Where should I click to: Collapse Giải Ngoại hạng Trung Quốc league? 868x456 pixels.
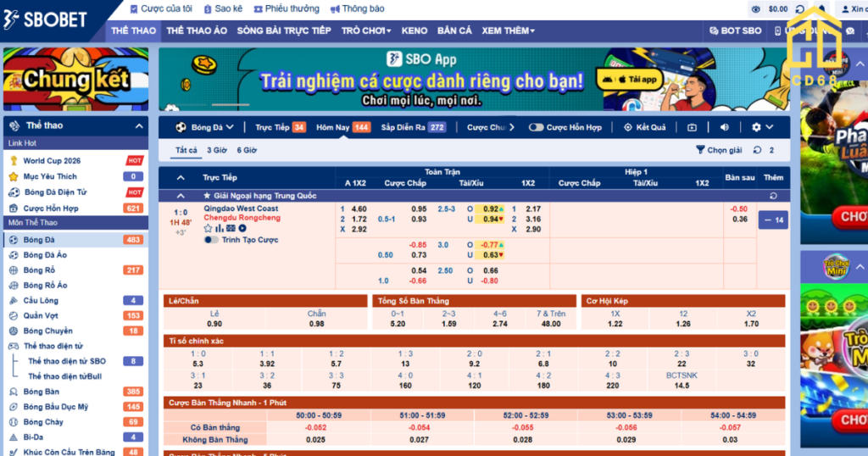point(181,196)
